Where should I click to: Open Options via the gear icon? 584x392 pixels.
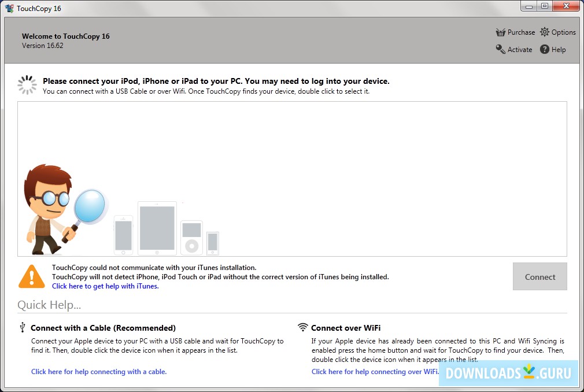pos(545,32)
